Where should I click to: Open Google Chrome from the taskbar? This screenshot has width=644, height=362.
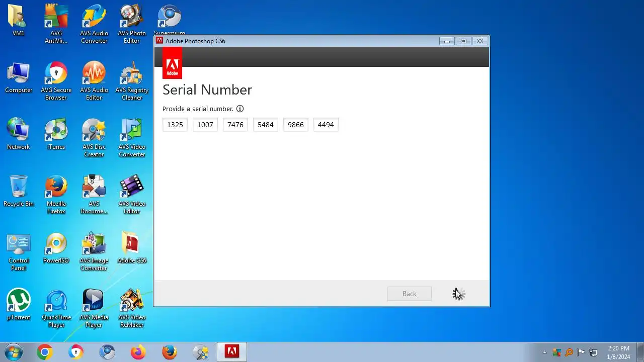[45, 352]
